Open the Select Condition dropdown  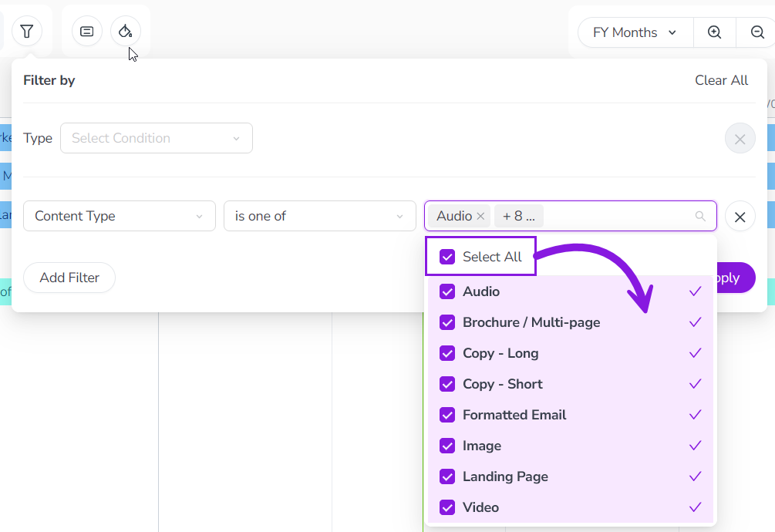pos(157,138)
